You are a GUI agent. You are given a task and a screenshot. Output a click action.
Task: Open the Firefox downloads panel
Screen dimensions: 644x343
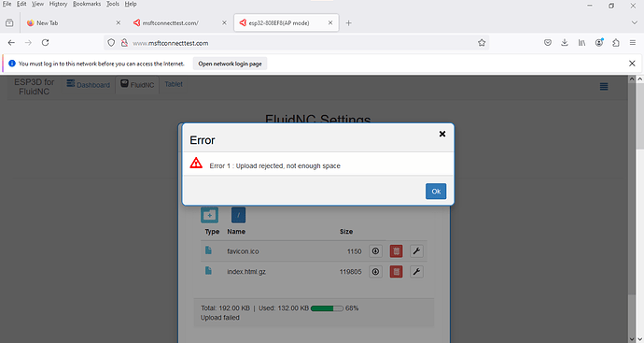point(565,42)
